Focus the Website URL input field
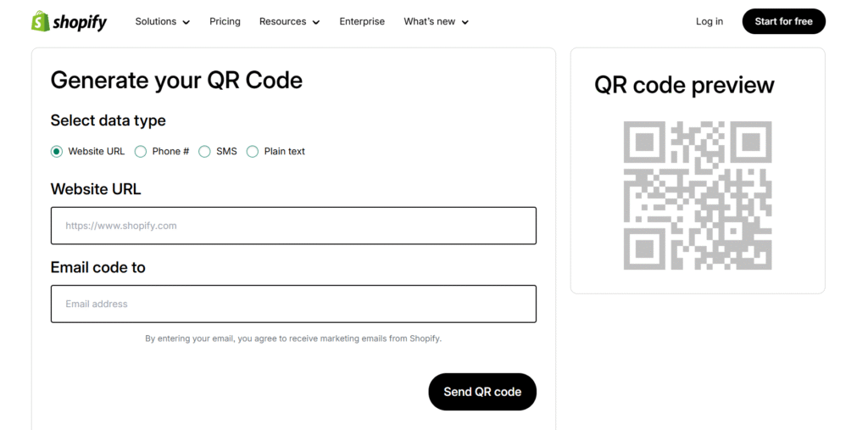 coord(293,226)
